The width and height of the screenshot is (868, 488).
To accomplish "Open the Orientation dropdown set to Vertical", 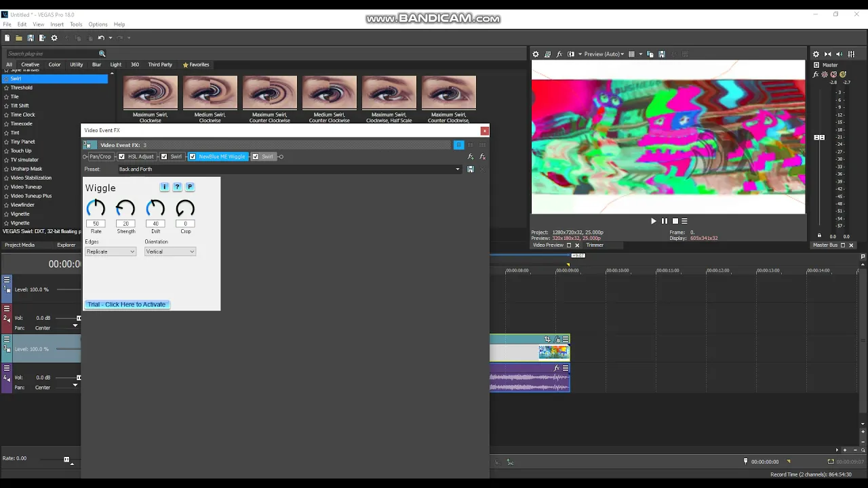I will pyautogui.click(x=170, y=251).
